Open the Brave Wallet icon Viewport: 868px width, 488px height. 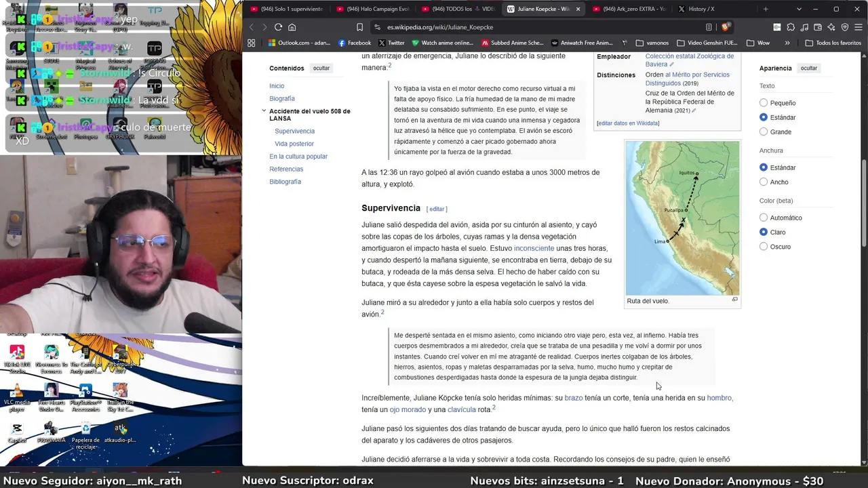pyautogui.click(x=818, y=27)
